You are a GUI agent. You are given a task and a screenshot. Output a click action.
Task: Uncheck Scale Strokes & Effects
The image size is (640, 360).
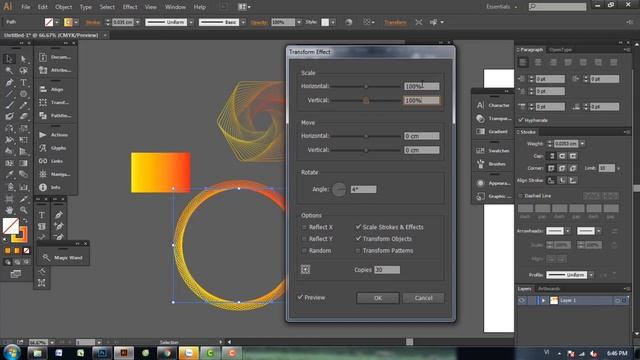coord(358,227)
